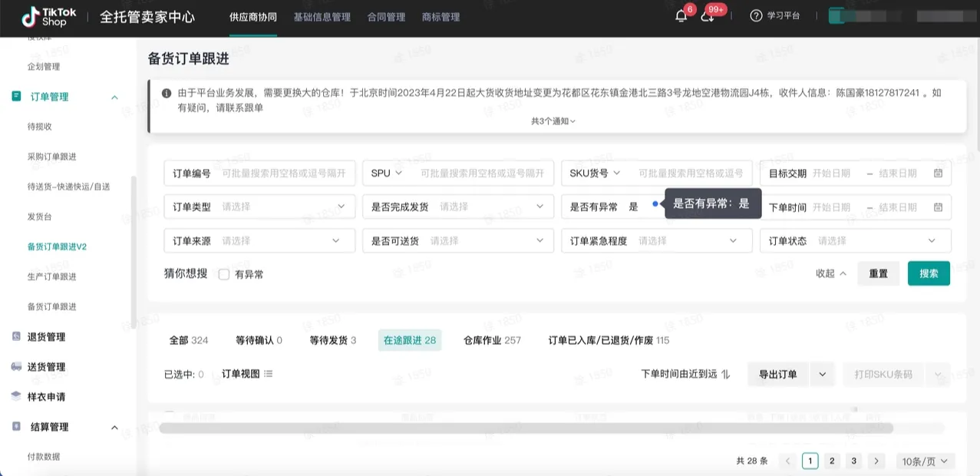Expand 共3个通知 notices
The image size is (980, 476).
553,121
